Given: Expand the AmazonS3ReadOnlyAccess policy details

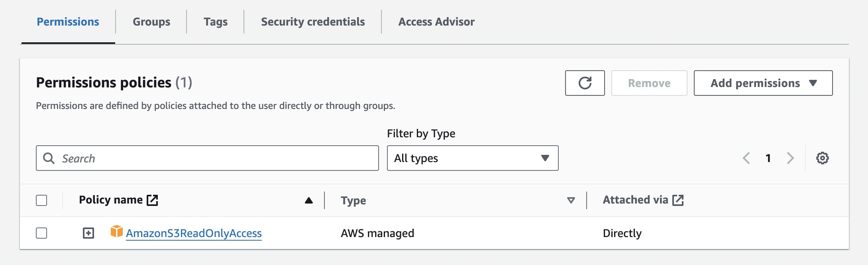Looking at the screenshot, I should (x=88, y=233).
